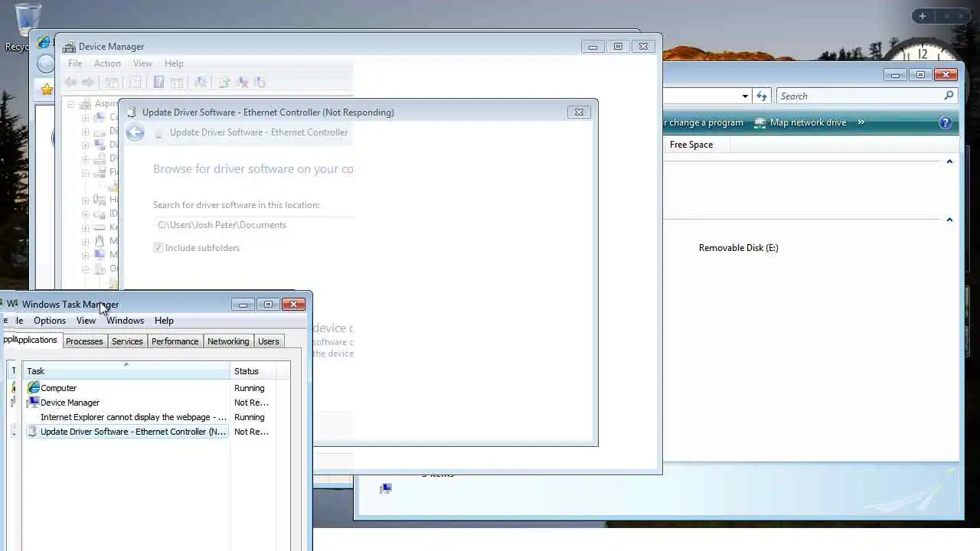This screenshot has width=980, height=551.
Task: Open the View menu in Task Manager
Action: pyautogui.click(x=86, y=321)
